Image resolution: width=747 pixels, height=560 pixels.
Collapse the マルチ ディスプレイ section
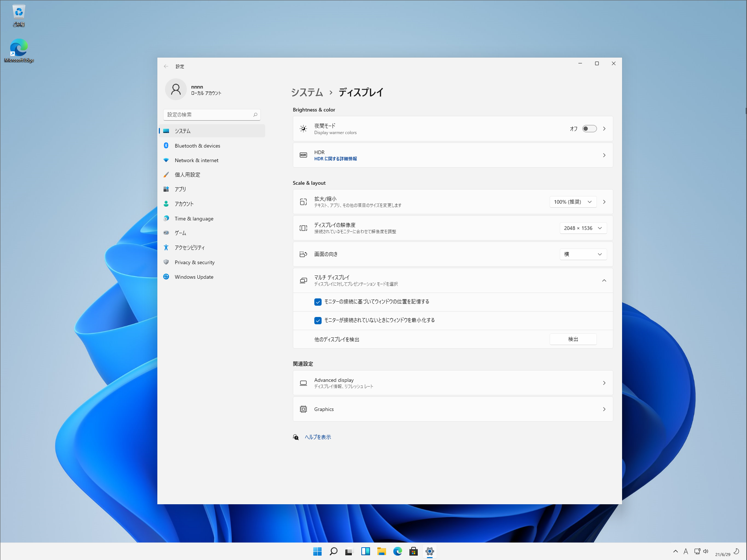tap(604, 281)
